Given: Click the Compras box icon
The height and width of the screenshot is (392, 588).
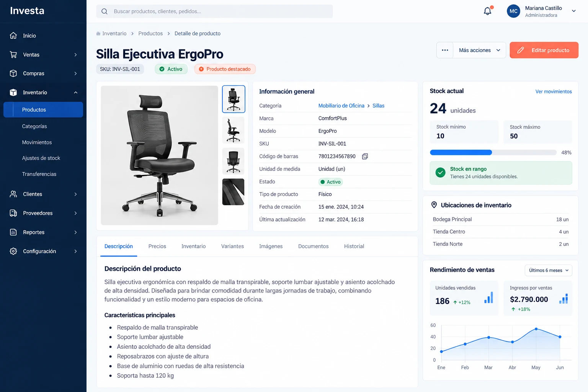Looking at the screenshot, I should (x=13, y=73).
